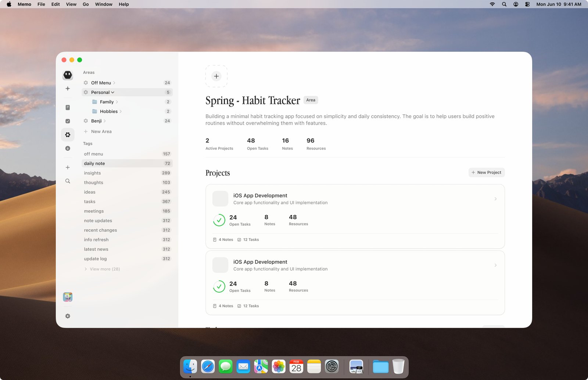Open Messages from the Dock
This screenshot has height=380, width=588.
tap(226, 366)
